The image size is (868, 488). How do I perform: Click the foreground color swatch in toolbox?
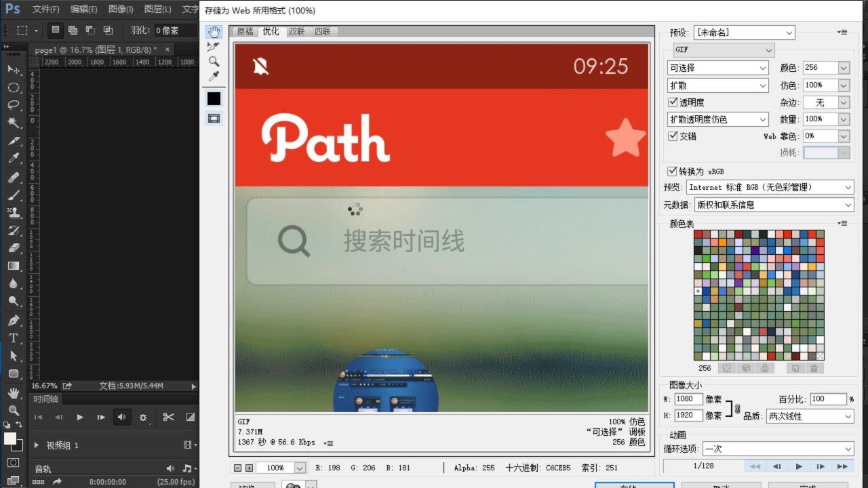point(10,439)
